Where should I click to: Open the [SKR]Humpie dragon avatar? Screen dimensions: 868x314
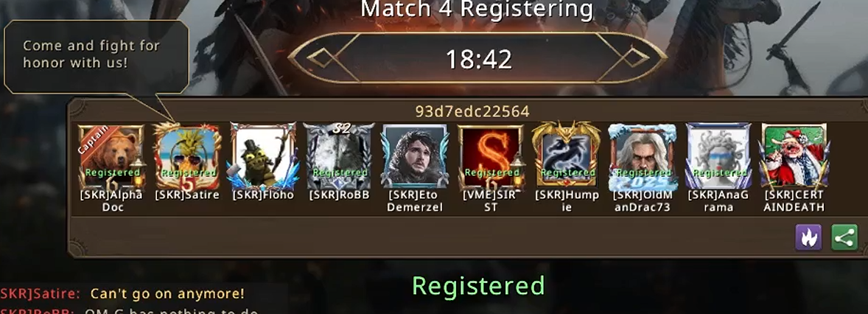click(x=566, y=155)
